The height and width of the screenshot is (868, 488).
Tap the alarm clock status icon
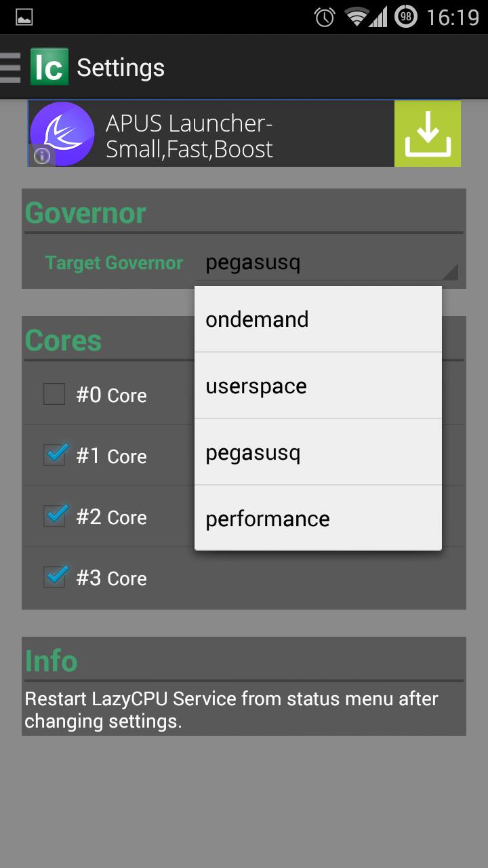325,17
